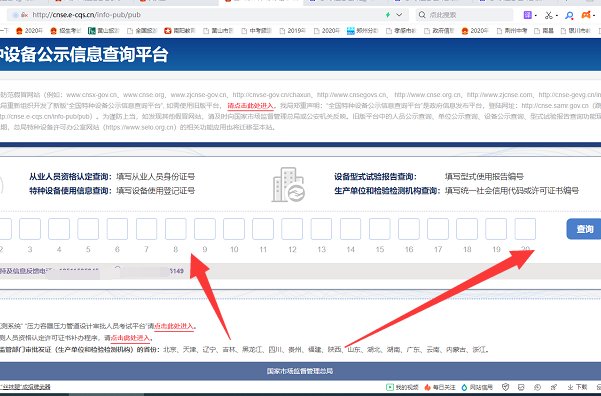Select the 从业人员资格认定查询 label
This screenshot has height=396, width=601.
70,177
